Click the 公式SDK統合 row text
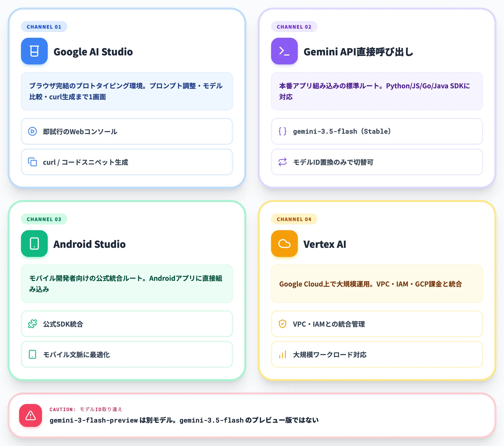Image resolution: width=504 pixels, height=446 pixels. click(63, 324)
